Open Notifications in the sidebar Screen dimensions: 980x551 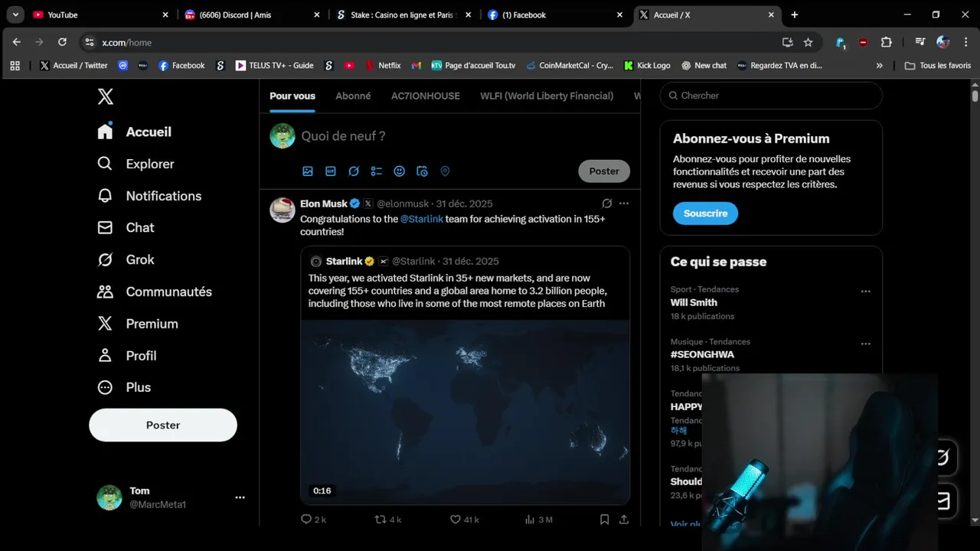point(149,196)
